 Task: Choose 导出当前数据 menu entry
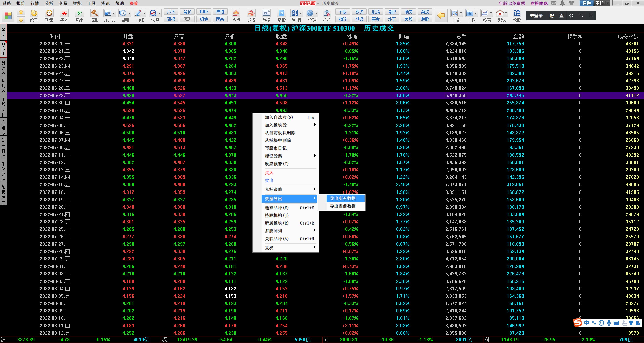click(343, 206)
